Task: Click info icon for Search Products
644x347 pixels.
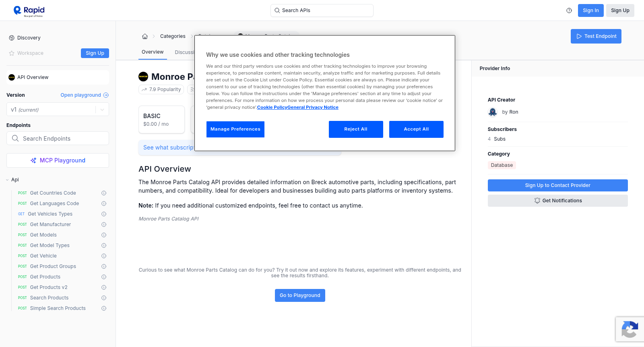Action: 104,298
